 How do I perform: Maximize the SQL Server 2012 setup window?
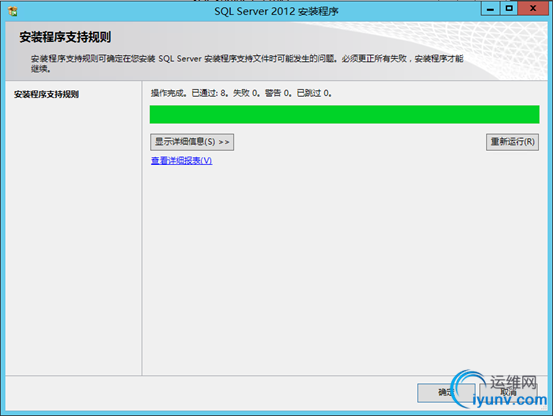click(x=509, y=8)
